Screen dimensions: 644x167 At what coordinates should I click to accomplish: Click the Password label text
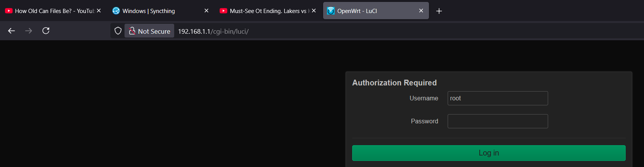click(424, 121)
